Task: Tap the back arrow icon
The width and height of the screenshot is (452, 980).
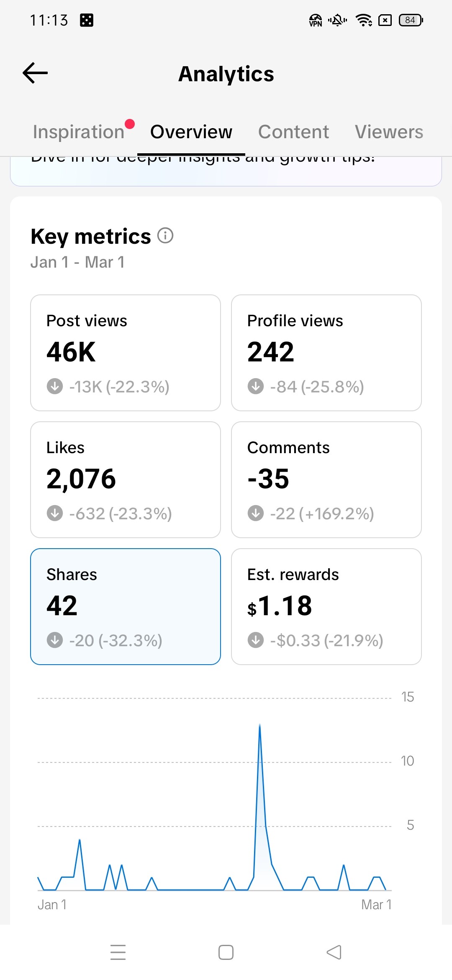Action: click(35, 73)
